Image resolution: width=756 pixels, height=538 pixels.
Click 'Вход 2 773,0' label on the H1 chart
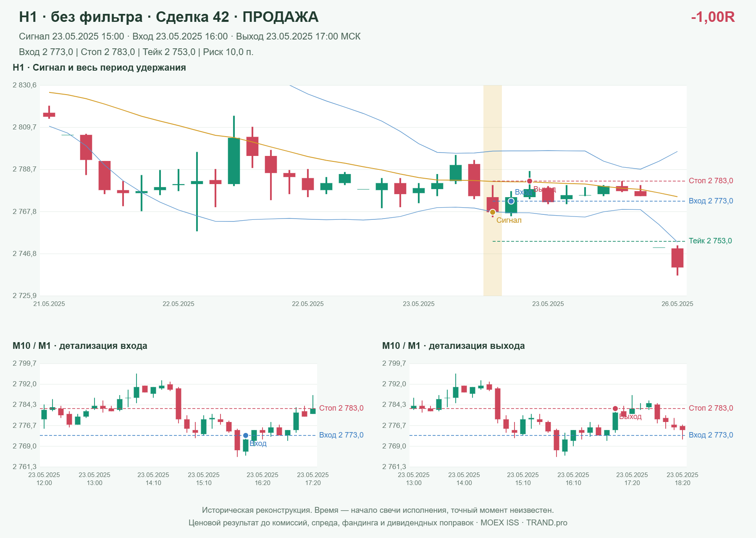(x=711, y=201)
